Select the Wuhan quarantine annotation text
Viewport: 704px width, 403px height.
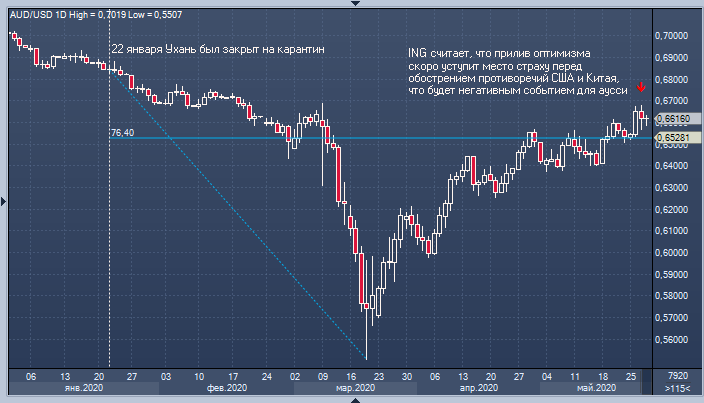(x=217, y=49)
